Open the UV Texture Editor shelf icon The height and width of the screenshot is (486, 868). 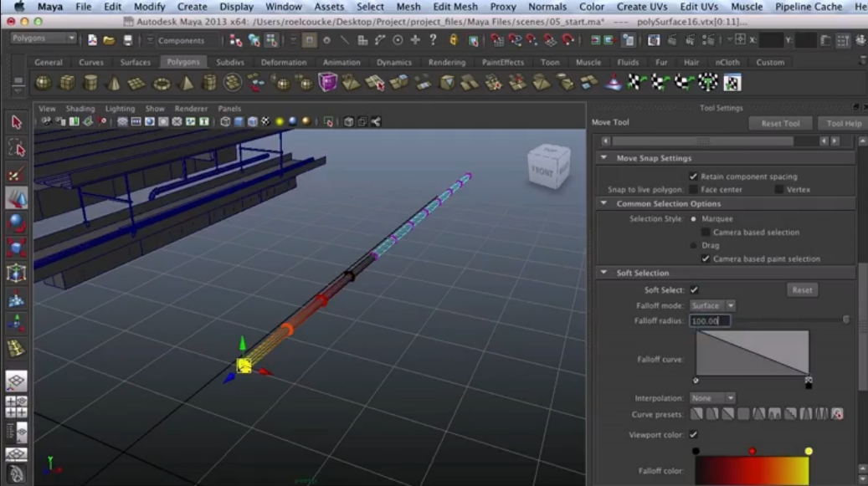coord(732,83)
